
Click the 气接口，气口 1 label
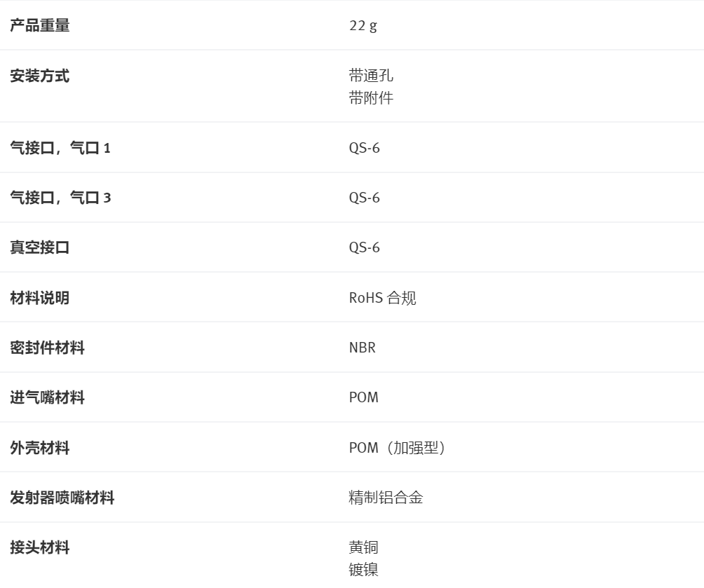click(x=60, y=148)
